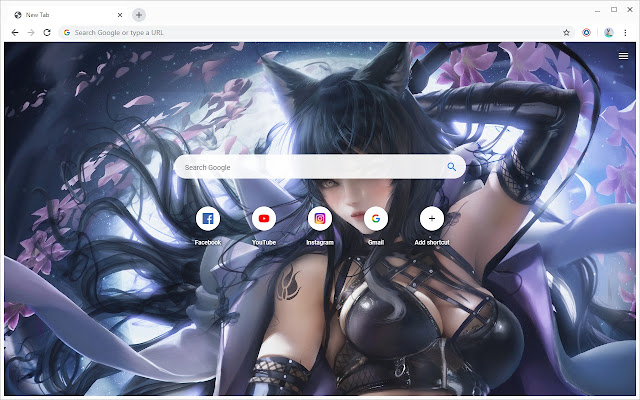640x400 pixels.
Task: Click the Instagram label text
Action: pos(320,242)
